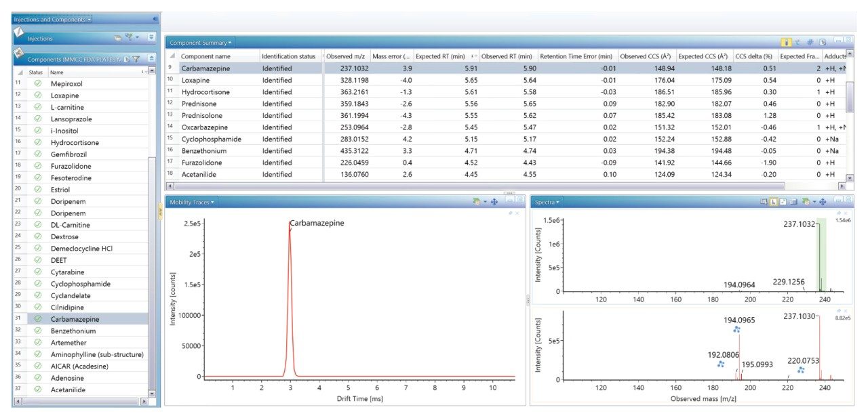Open the Spectra panel menu

click(546, 202)
